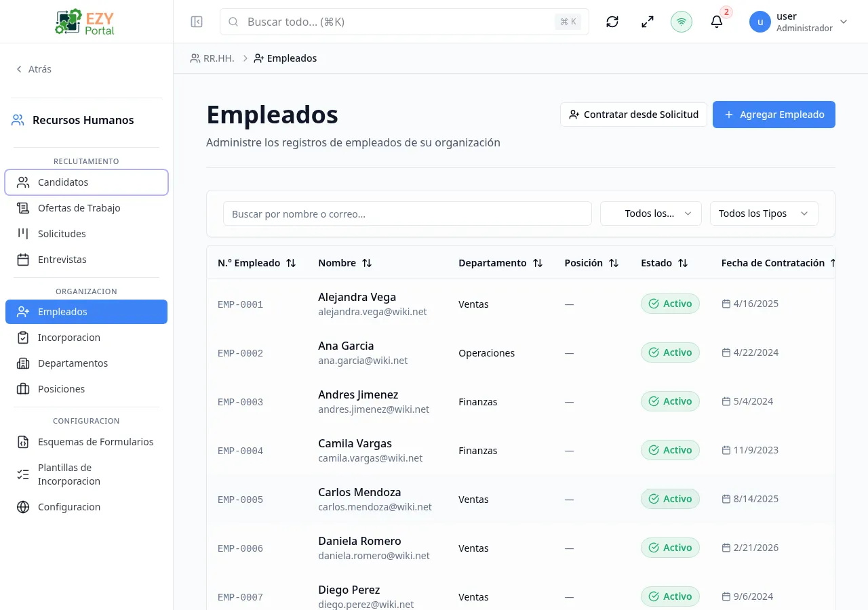Click Activo badge for Carlos Mendoza
The image size is (868, 610).
pyautogui.click(x=670, y=499)
